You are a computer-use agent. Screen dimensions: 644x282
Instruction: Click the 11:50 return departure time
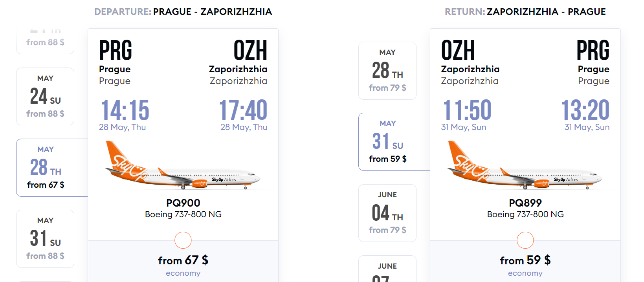(x=467, y=110)
